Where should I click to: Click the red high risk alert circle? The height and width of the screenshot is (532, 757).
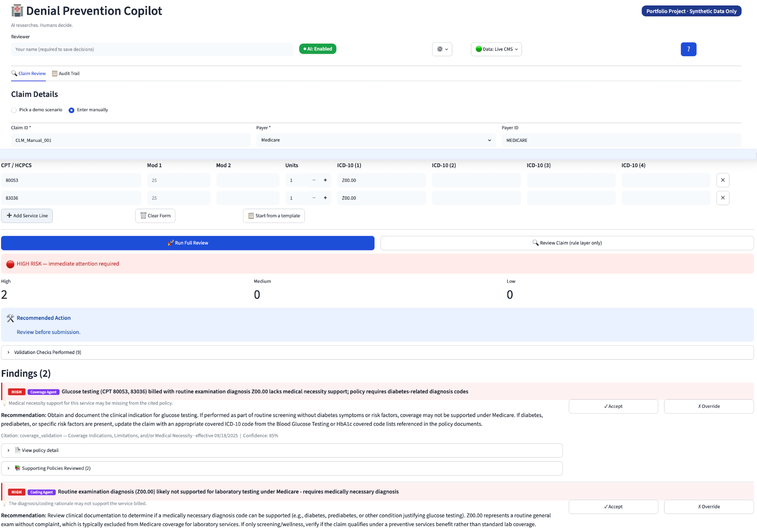click(10, 264)
